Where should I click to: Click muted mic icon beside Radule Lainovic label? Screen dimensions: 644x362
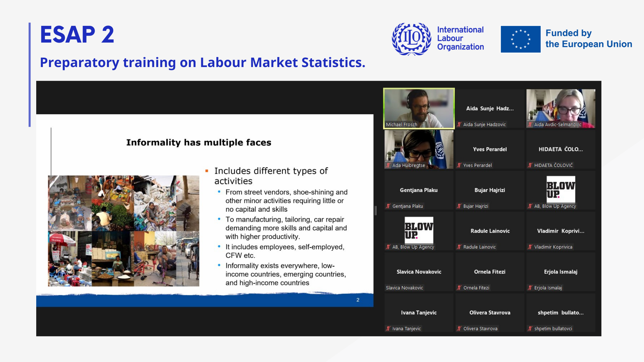(x=459, y=247)
